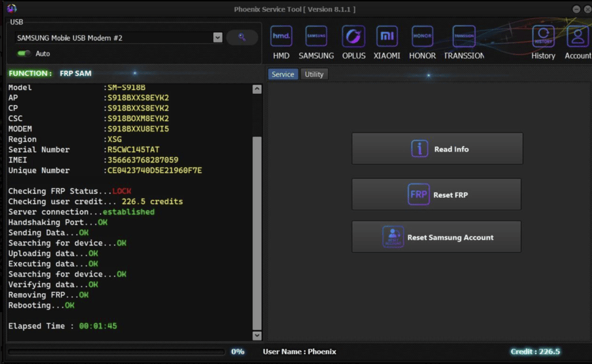Click the Removing FRP...OK log line
Image resolution: width=592 pixels, height=364 pixels.
[48, 295]
